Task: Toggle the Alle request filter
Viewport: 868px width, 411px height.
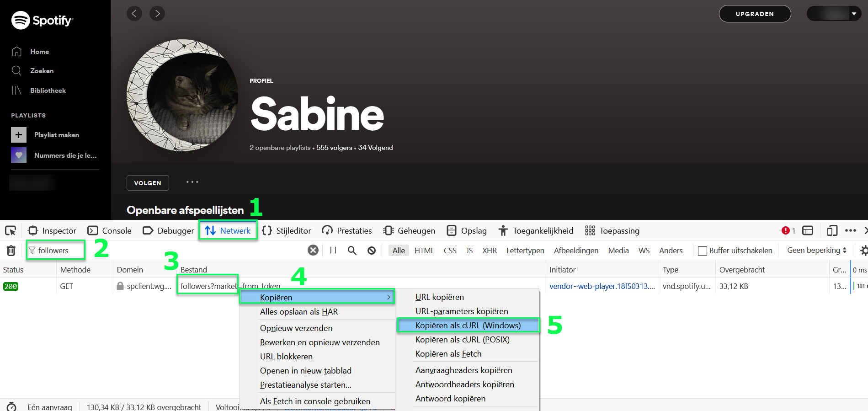Action: [x=399, y=251]
